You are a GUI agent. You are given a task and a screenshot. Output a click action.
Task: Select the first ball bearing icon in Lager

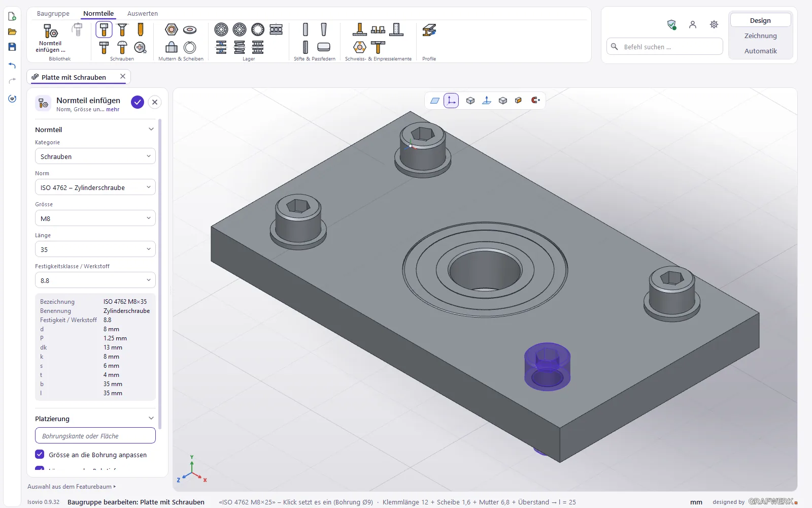[221, 29]
